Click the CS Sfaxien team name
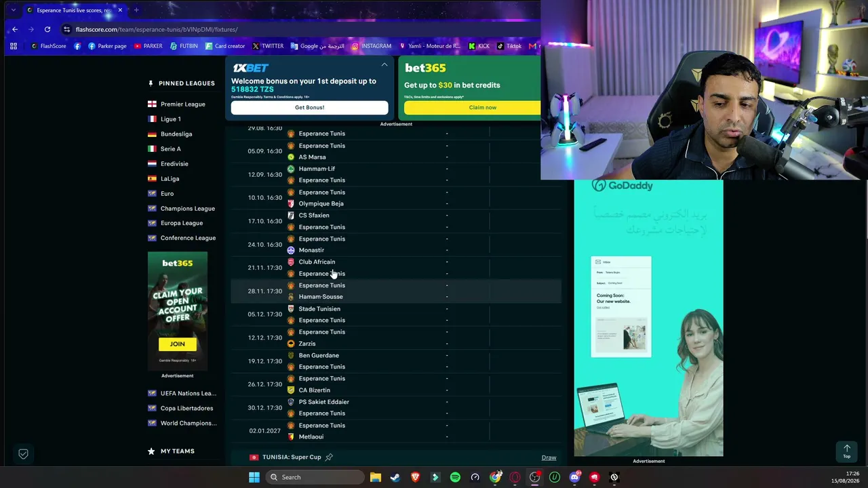The width and height of the screenshot is (868, 488). 314,216
